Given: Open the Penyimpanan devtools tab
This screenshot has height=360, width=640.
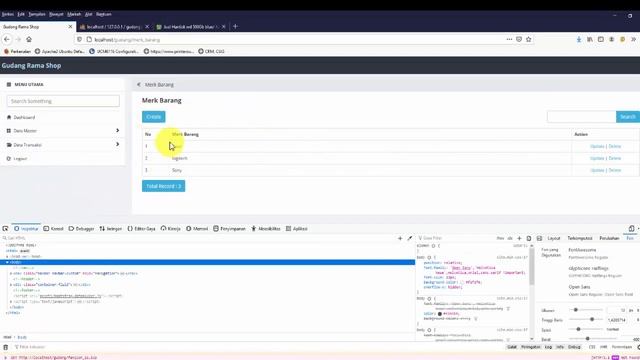Looking at the screenshot, I should (x=229, y=229).
